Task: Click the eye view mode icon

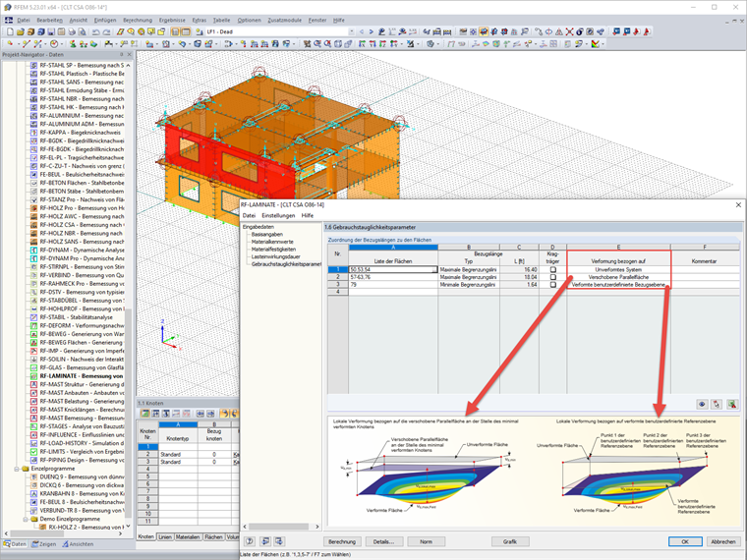Action: (702, 405)
